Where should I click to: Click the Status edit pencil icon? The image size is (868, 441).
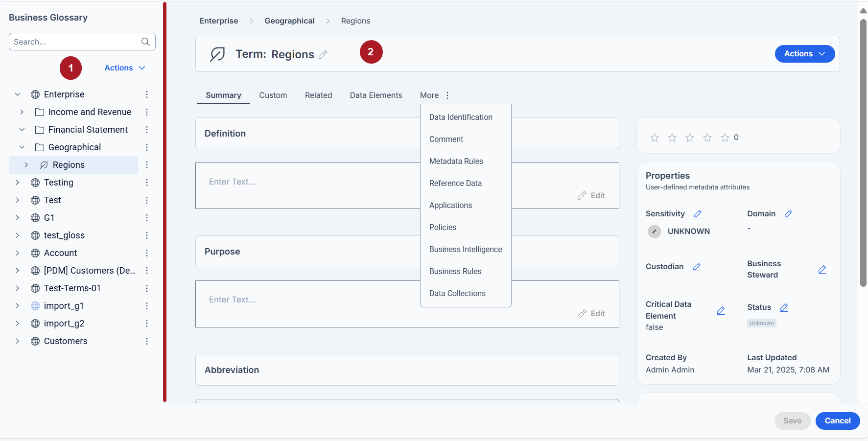[x=784, y=307]
